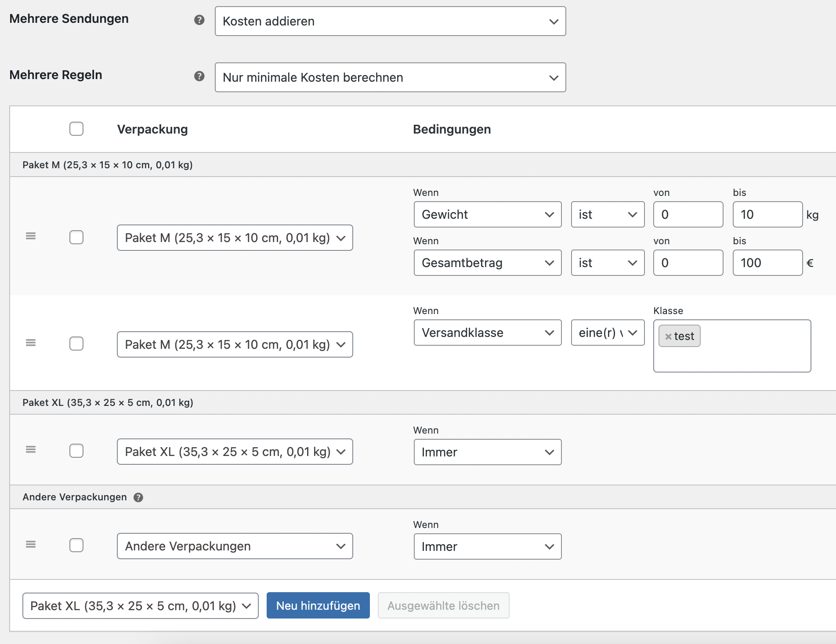Open the Kosten addieren dropdown

[x=390, y=21]
